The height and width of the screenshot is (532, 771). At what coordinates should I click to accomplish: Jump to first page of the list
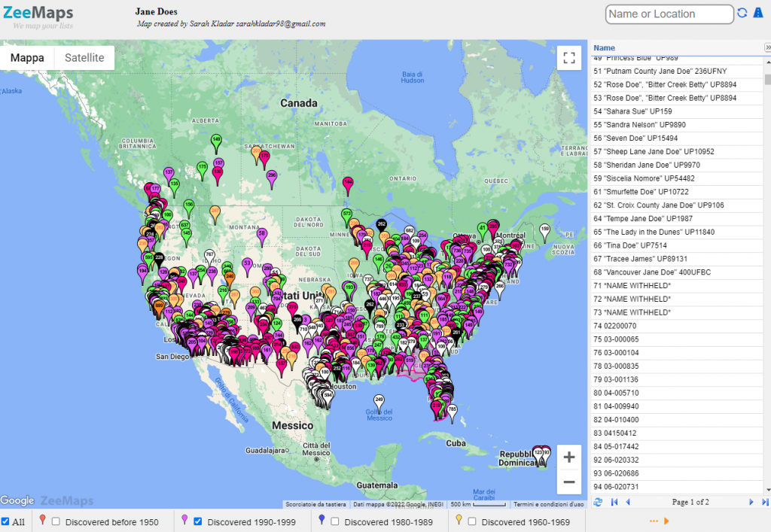[x=614, y=502]
